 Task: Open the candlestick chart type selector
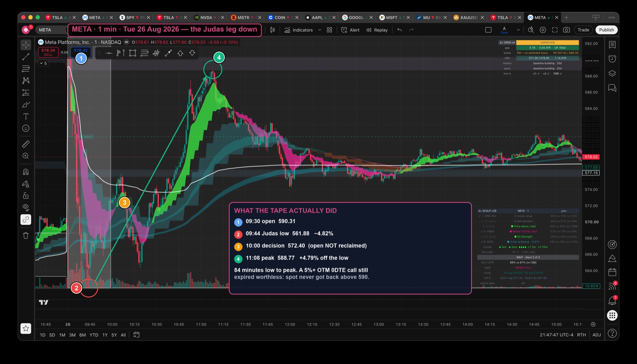tap(272, 30)
